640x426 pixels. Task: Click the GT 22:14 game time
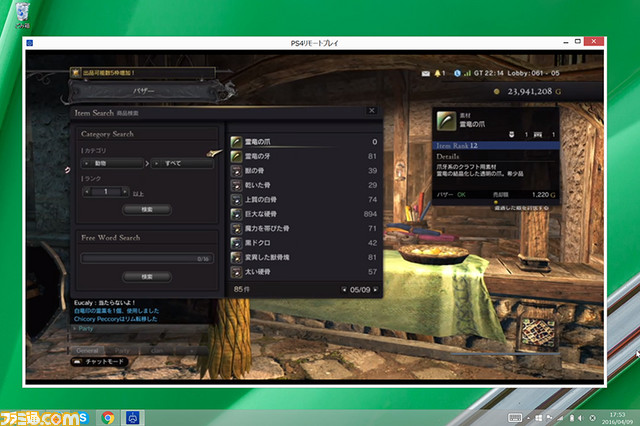click(489, 73)
